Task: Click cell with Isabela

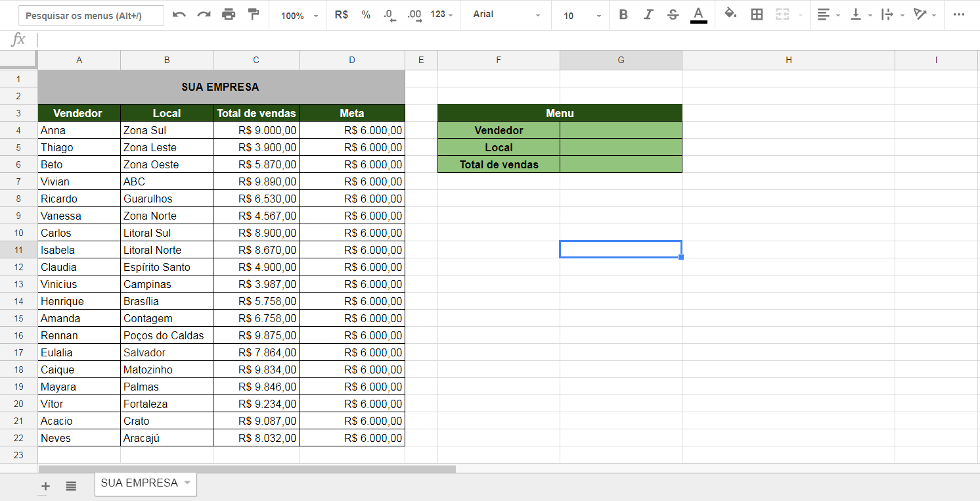Action: (x=79, y=250)
